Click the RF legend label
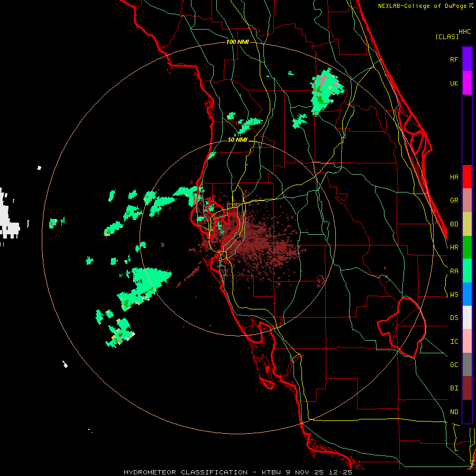 (x=454, y=59)
